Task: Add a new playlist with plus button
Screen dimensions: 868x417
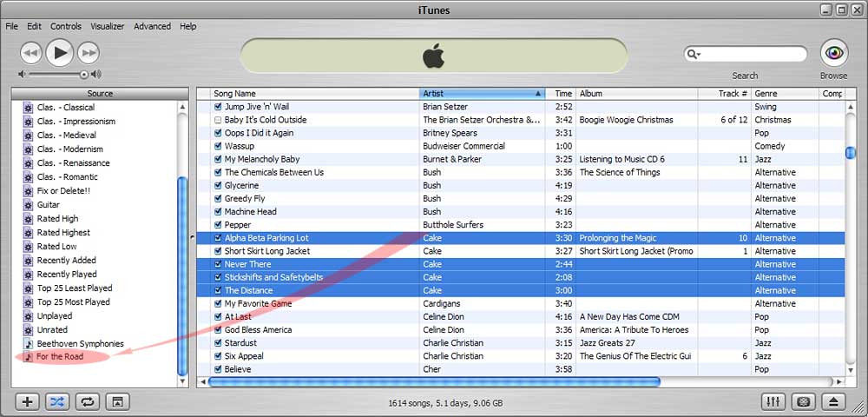Action: coord(28,401)
